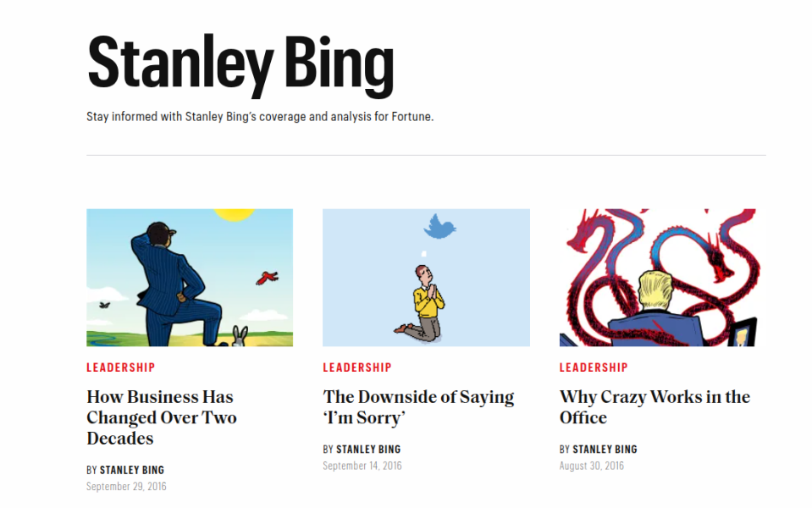Click Leadership category above 'Why Crazy Works'
This screenshot has height=508, width=812.
coord(594,367)
